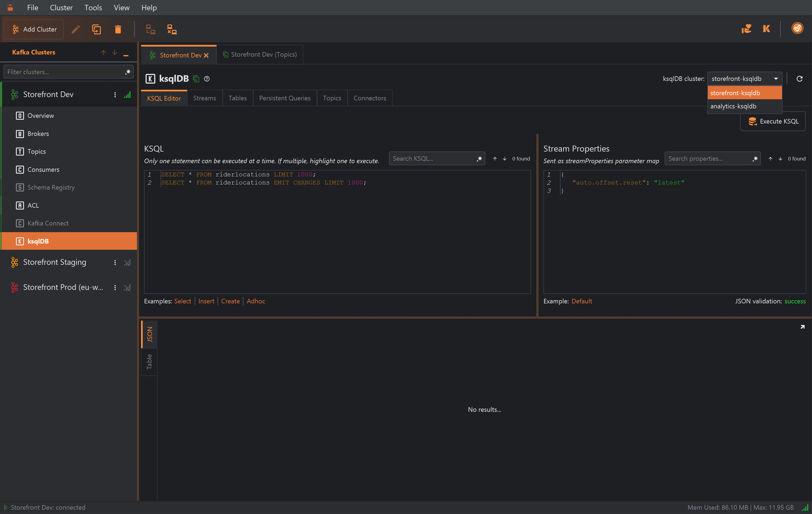Switch to the Tables tab
812x514 pixels.
(238, 98)
